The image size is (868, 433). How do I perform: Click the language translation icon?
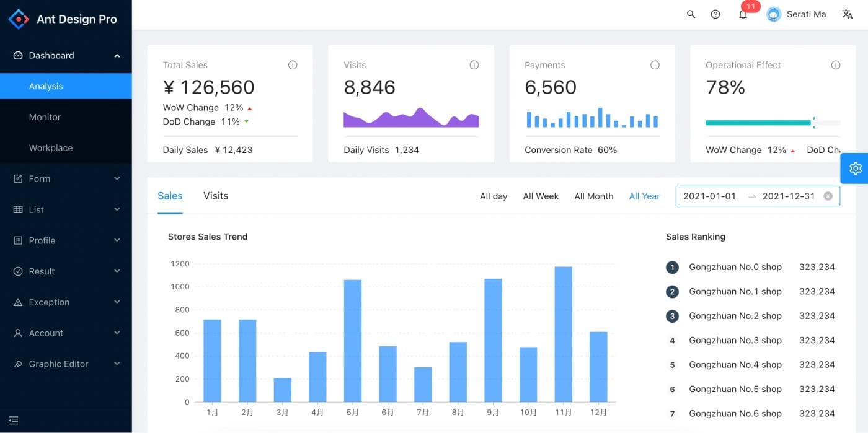[847, 14]
